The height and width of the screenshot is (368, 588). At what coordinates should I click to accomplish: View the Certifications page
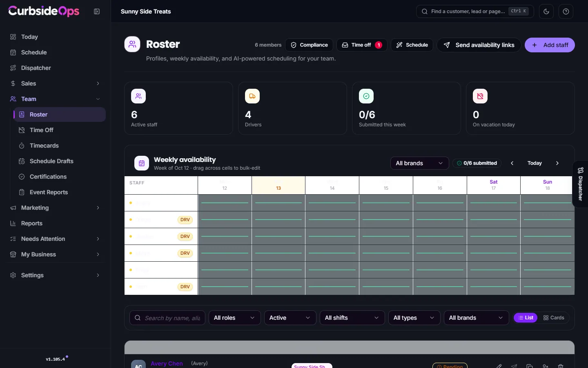point(60,177)
